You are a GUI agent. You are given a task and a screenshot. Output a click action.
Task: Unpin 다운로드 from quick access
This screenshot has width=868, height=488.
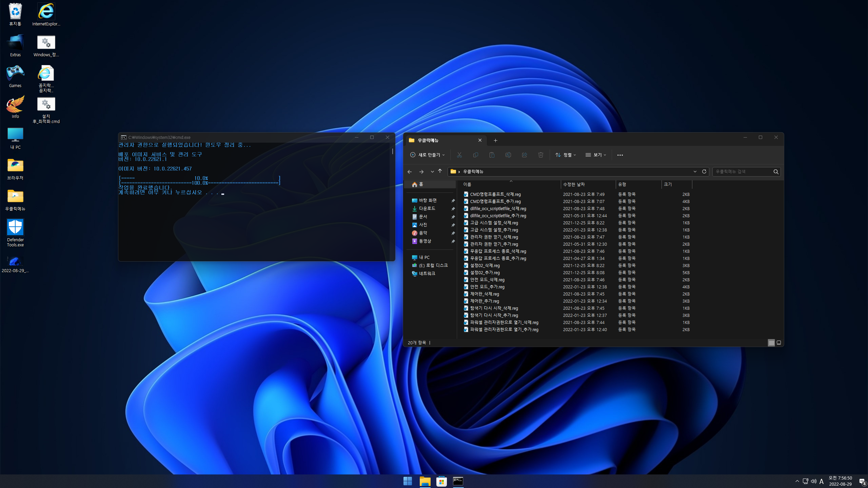(x=453, y=209)
